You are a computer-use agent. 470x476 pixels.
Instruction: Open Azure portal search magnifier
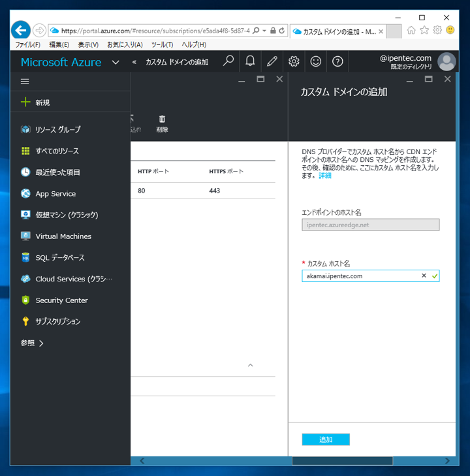click(x=228, y=61)
